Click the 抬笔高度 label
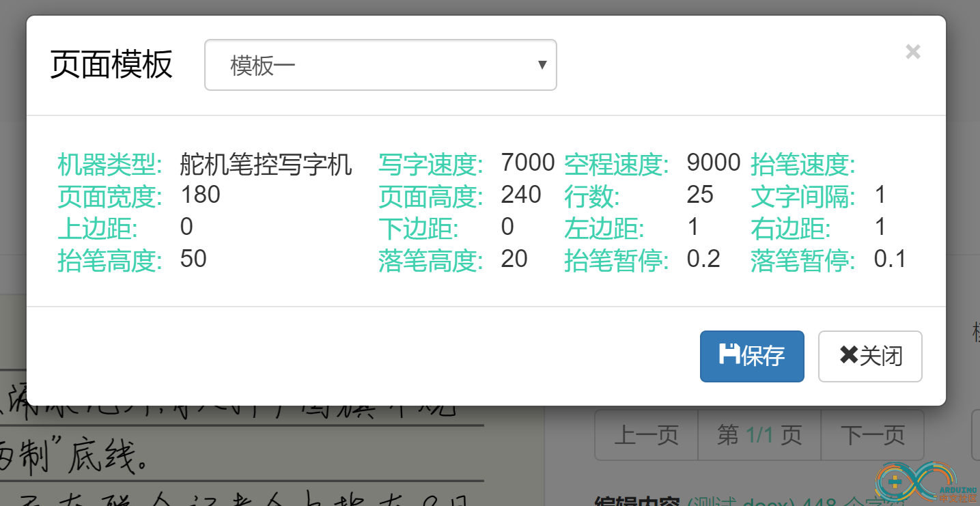This screenshot has height=506, width=980. 110,261
